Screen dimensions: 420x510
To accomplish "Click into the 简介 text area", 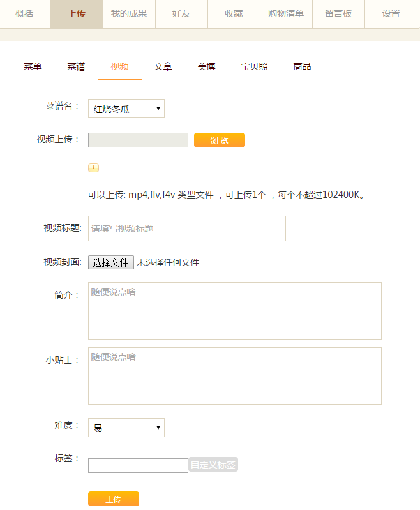I will click(235, 311).
